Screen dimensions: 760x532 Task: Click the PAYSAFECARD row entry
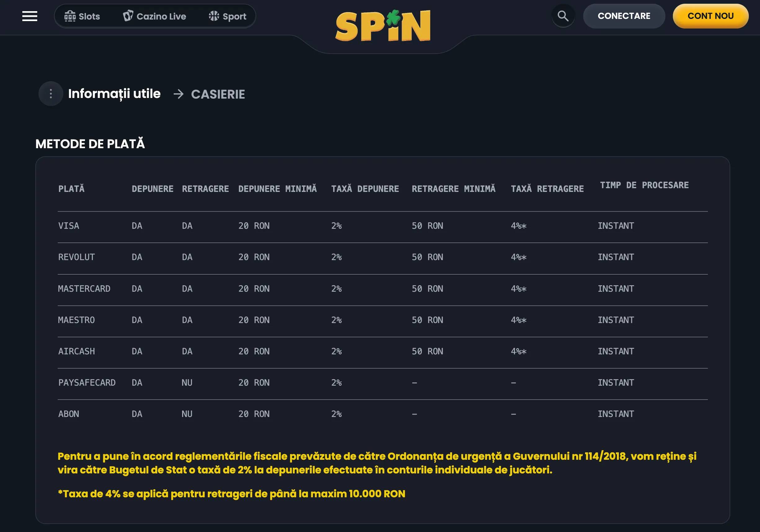point(87,383)
